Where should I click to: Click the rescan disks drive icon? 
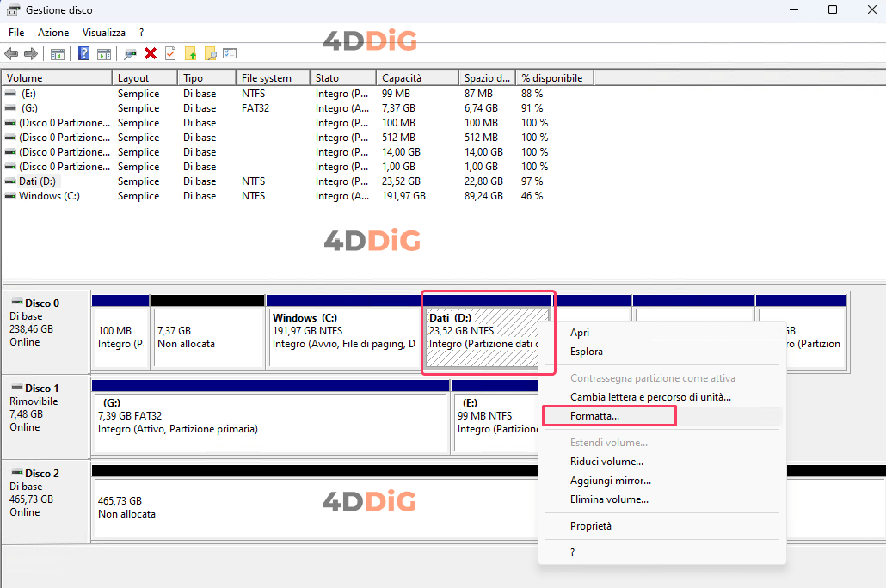click(x=130, y=54)
